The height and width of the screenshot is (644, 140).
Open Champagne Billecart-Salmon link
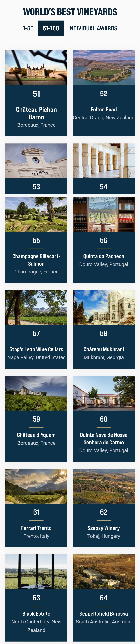[36, 260]
